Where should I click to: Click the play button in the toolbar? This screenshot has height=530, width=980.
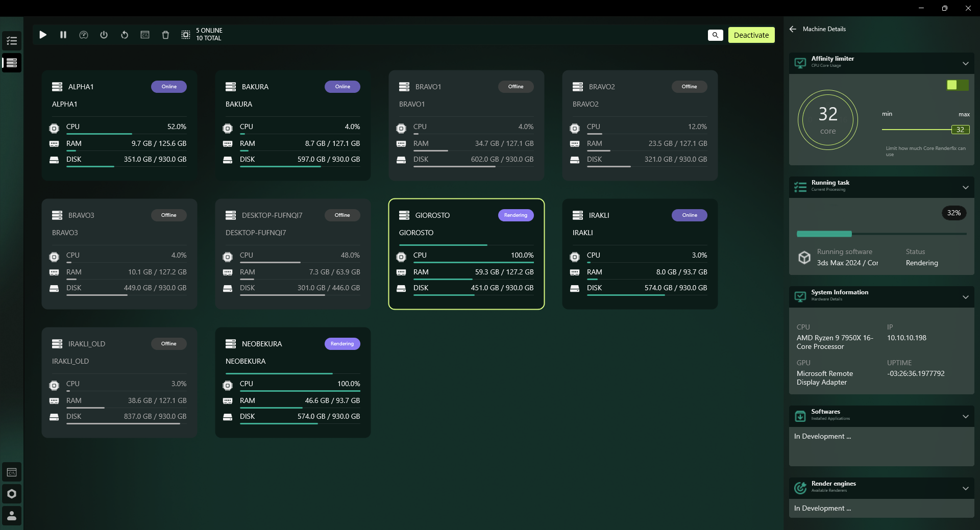[x=43, y=35]
